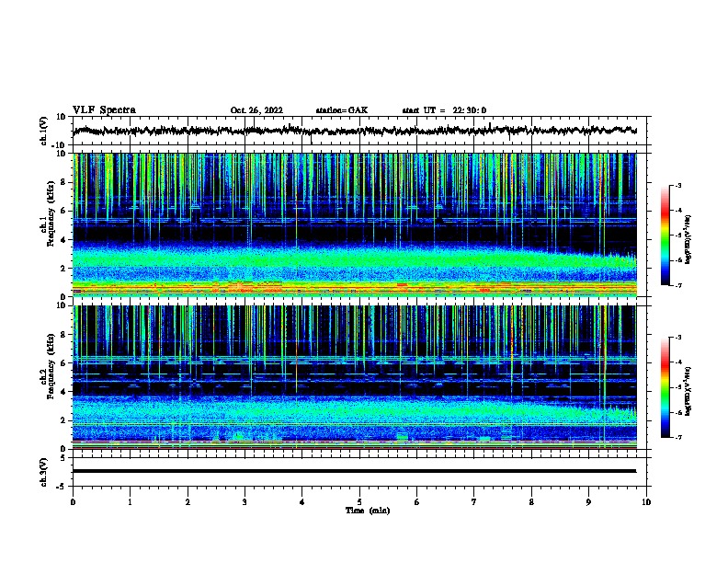The image size is (728, 563).
Task: Click the ch.2 colorbar log(PSD) label
Action: coord(688,391)
